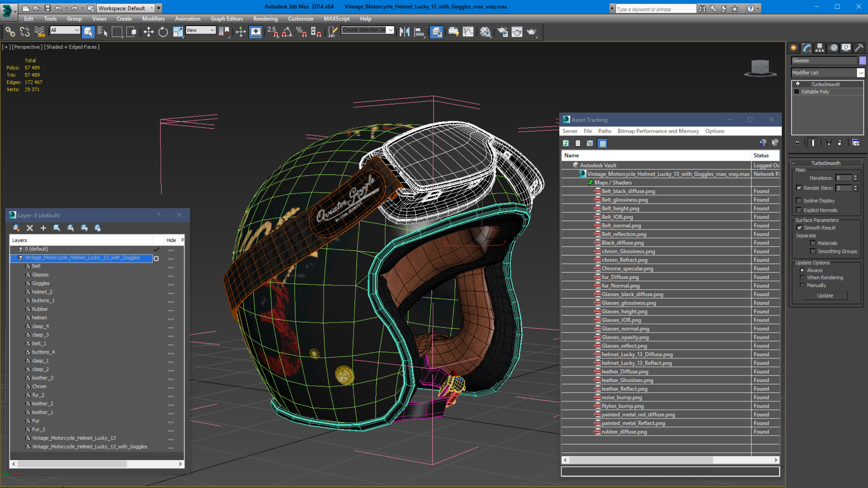The height and width of the screenshot is (488, 868).
Task: Open the Rendering menu
Action: click(266, 19)
